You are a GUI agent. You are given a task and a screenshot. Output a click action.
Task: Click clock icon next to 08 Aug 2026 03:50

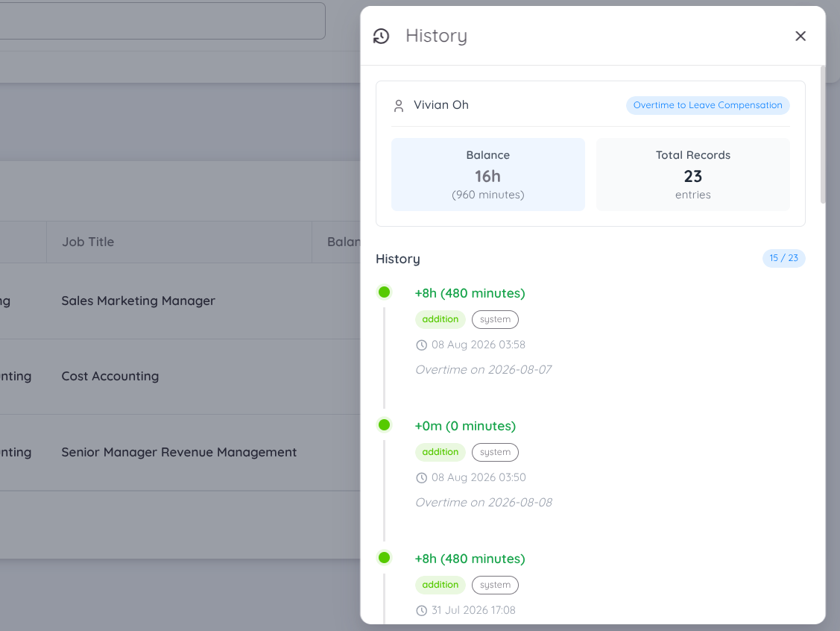[422, 477]
